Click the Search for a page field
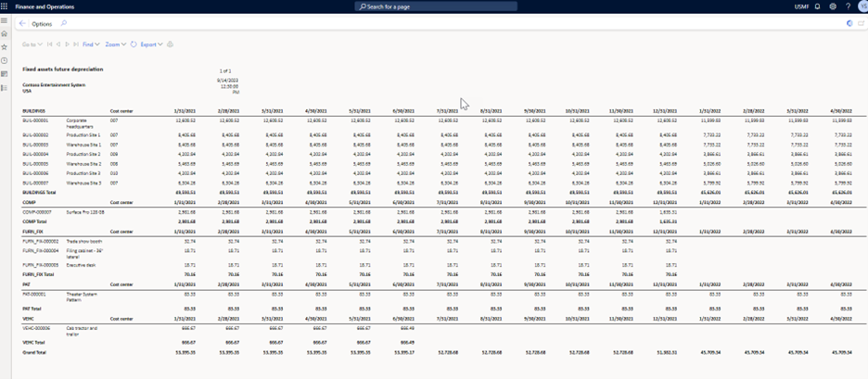This screenshot has width=868, height=379. 436,6
